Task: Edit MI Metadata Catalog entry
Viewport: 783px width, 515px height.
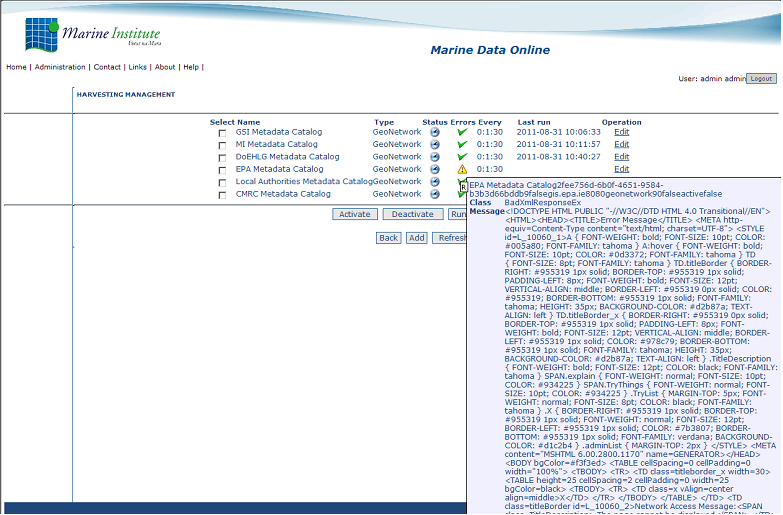Action: click(622, 144)
